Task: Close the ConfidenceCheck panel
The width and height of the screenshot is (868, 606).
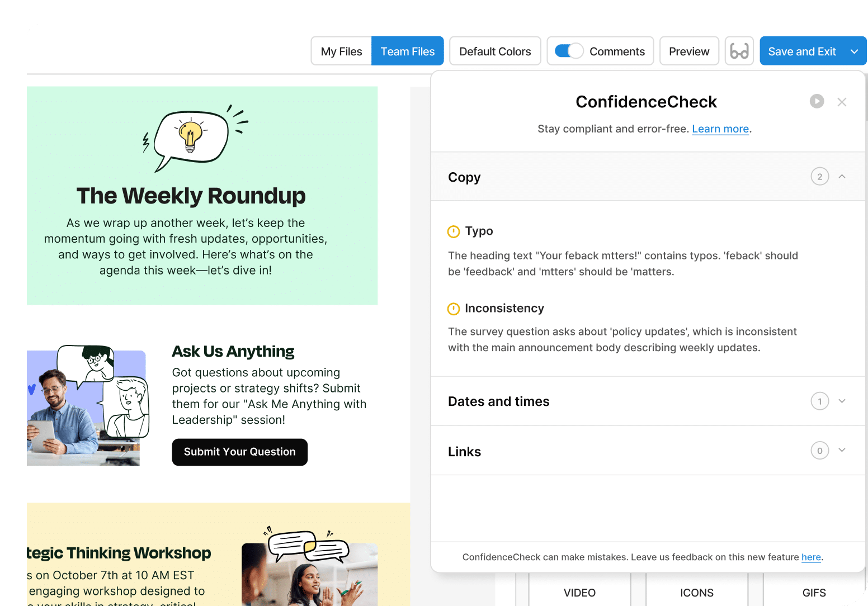Action: pos(842,102)
